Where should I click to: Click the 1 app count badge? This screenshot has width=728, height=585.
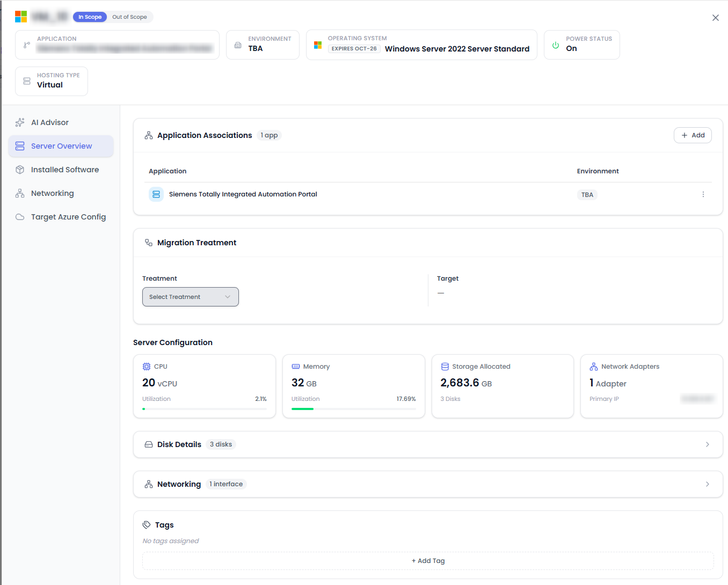coord(269,135)
